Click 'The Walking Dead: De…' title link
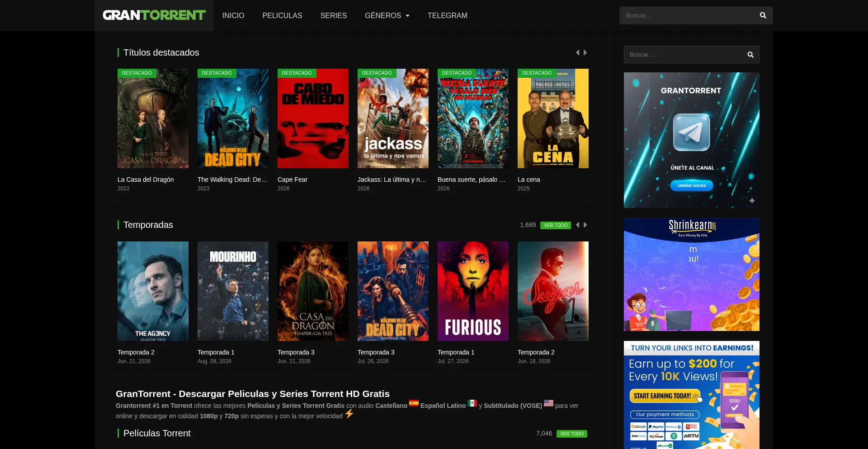This screenshot has width=868, height=449. click(x=232, y=180)
